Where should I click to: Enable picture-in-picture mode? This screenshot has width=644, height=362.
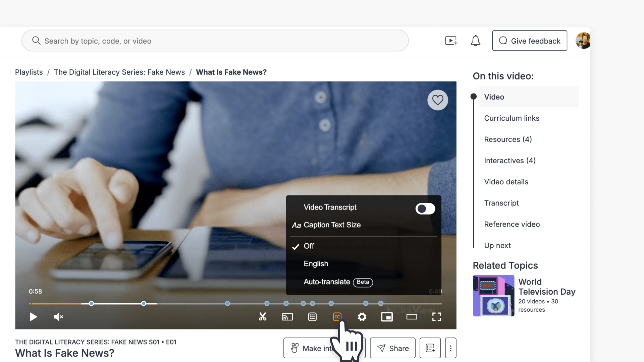387,317
